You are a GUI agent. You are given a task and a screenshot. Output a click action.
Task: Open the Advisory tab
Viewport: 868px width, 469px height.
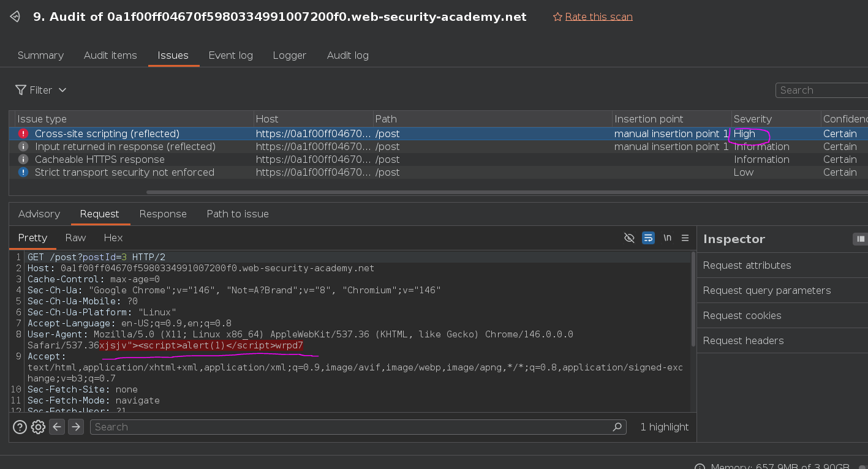[x=39, y=214]
